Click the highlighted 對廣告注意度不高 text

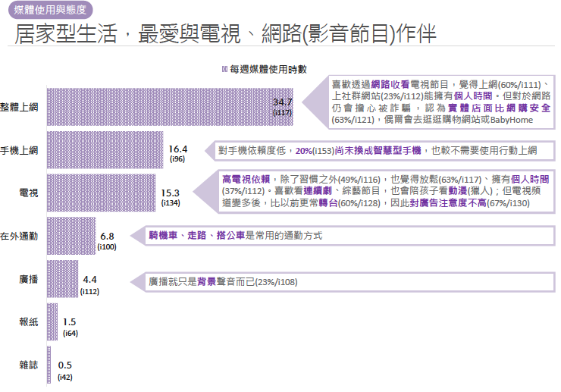[448, 203]
